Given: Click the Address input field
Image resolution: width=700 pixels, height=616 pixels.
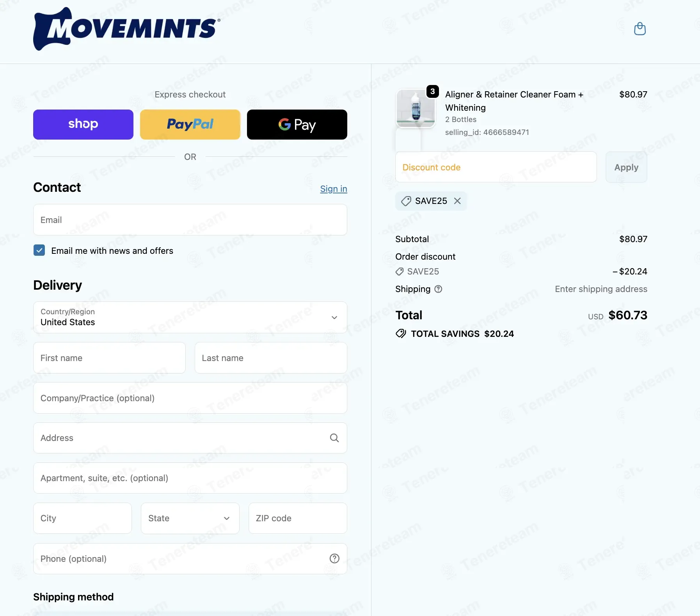Looking at the screenshot, I should tap(190, 438).
